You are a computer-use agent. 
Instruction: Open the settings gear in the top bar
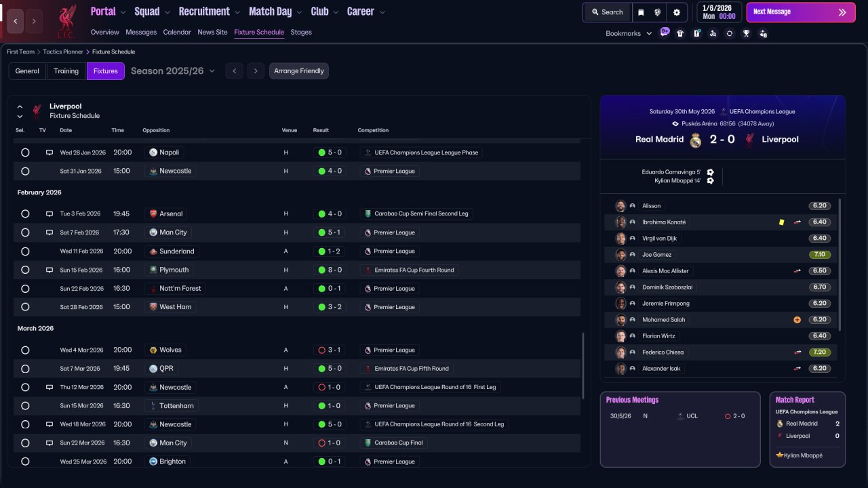pyautogui.click(x=677, y=12)
